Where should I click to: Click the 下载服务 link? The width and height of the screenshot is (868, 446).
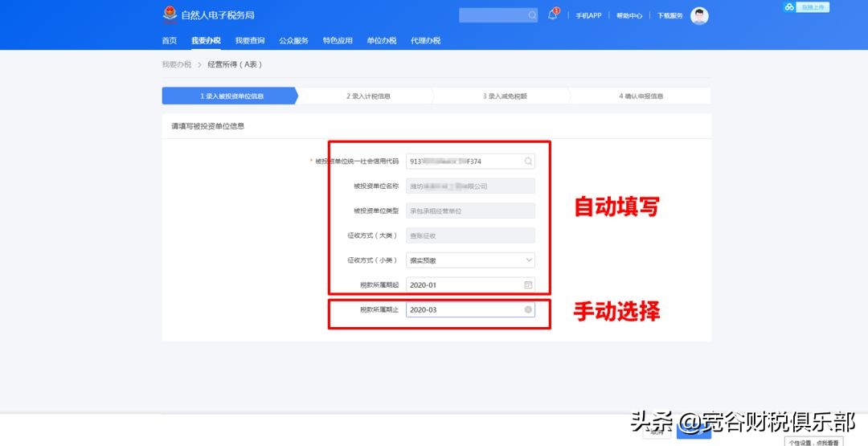click(x=669, y=15)
